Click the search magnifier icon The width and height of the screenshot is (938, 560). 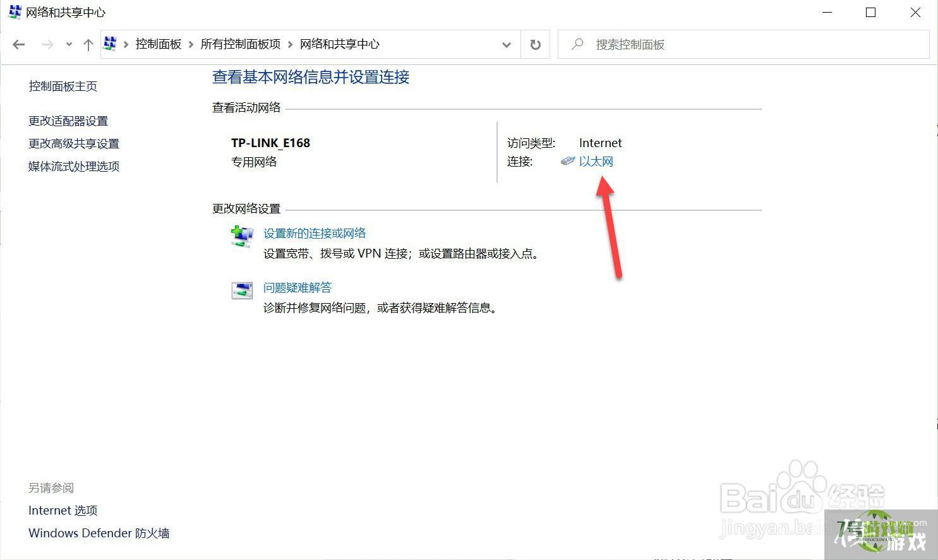(577, 44)
